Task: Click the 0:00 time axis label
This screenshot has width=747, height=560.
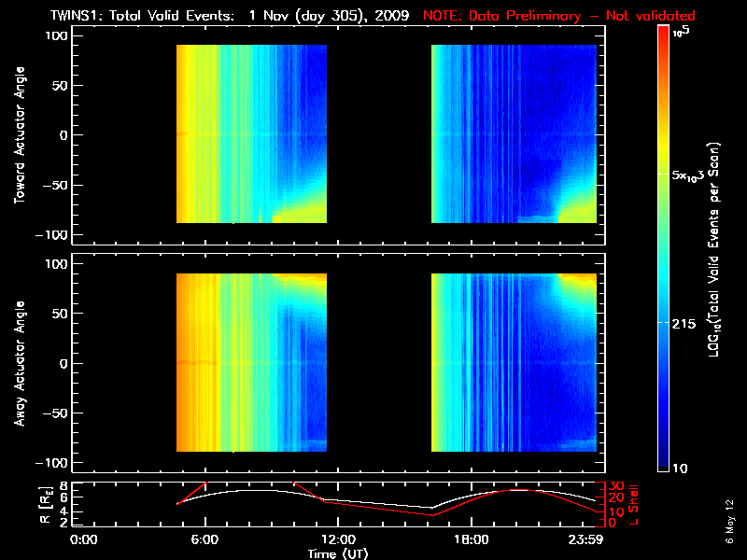Action: click(x=83, y=539)
